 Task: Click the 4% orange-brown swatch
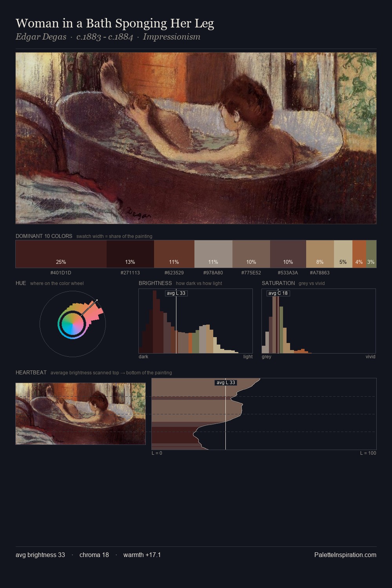coord(359,254)
